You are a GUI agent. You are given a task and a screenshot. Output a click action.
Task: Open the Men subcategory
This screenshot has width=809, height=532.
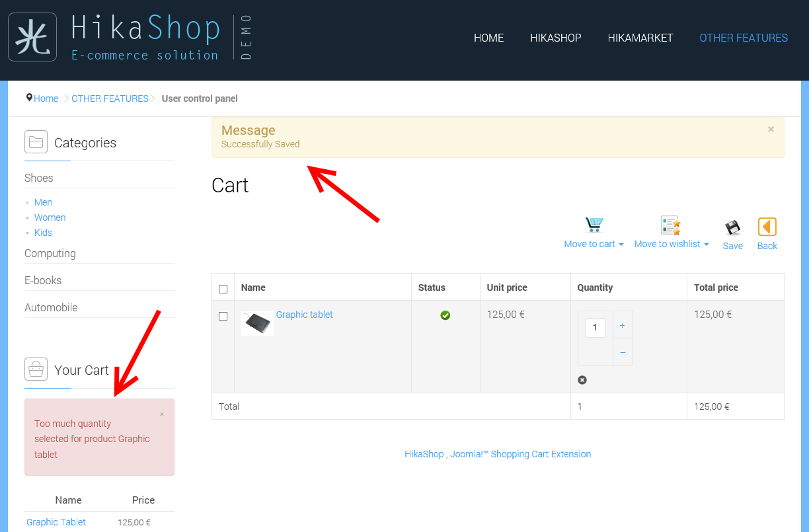43,202
